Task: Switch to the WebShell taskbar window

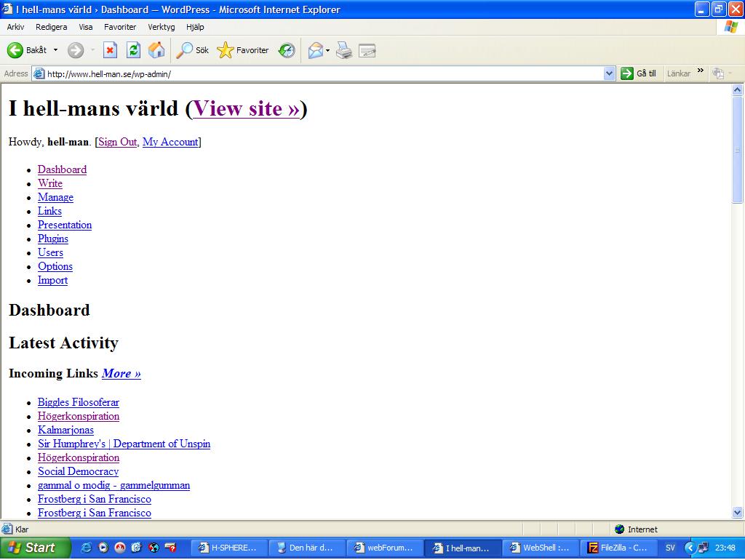Action: (541, 548)
